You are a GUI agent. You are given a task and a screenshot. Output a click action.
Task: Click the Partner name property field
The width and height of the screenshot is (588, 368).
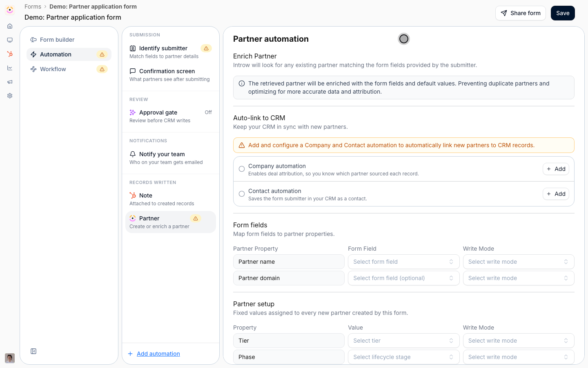[x=289, y=262]
